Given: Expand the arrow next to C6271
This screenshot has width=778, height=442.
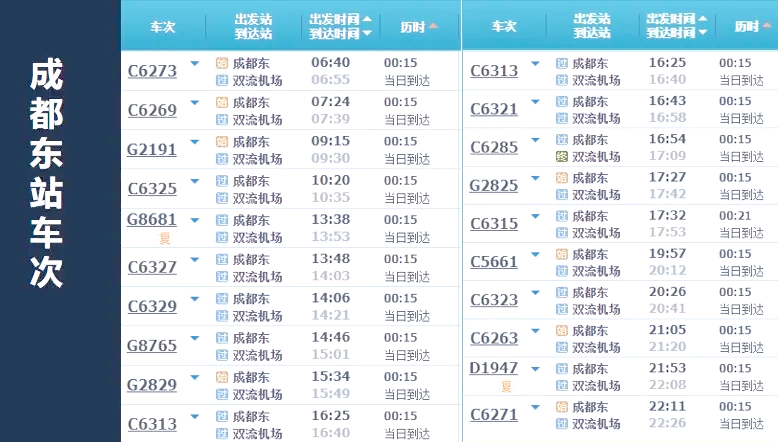Looking at the screenshot, I should 535,407.
